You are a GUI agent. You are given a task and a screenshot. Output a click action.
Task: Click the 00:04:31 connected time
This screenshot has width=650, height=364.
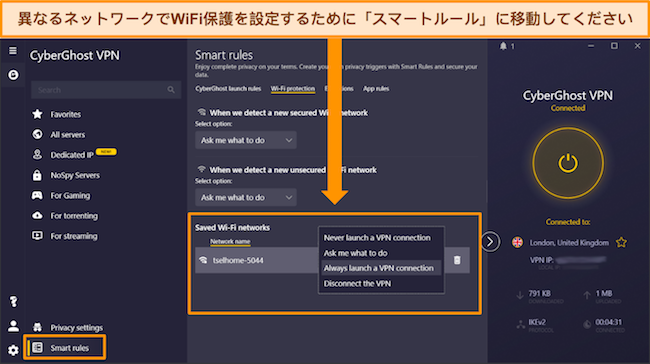click(609, 322)
